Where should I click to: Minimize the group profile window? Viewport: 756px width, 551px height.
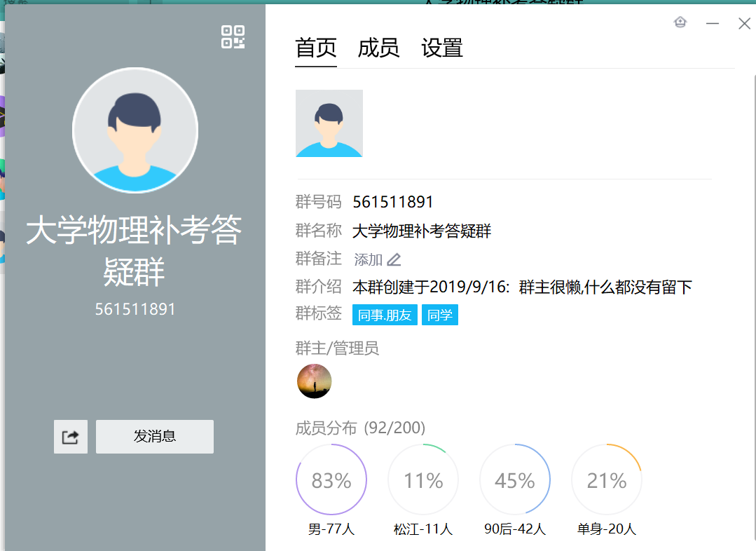[x=713, y=24]
